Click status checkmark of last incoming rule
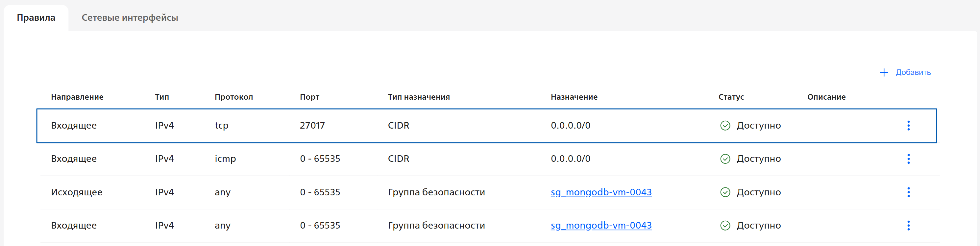980x246 pixels. pos(725,226)
